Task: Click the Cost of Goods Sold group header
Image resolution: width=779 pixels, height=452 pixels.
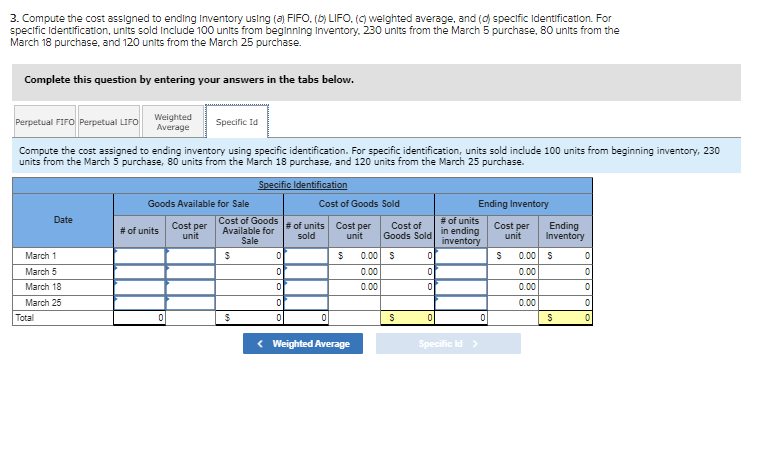Action: coord(359,204)
